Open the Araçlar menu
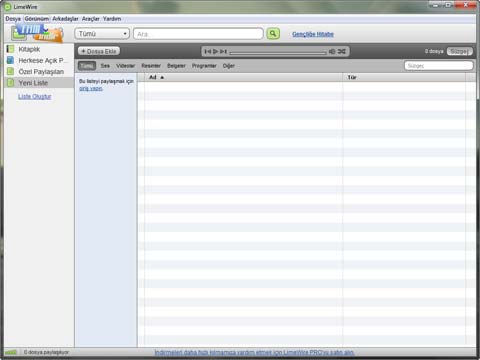 pos(91,19)
